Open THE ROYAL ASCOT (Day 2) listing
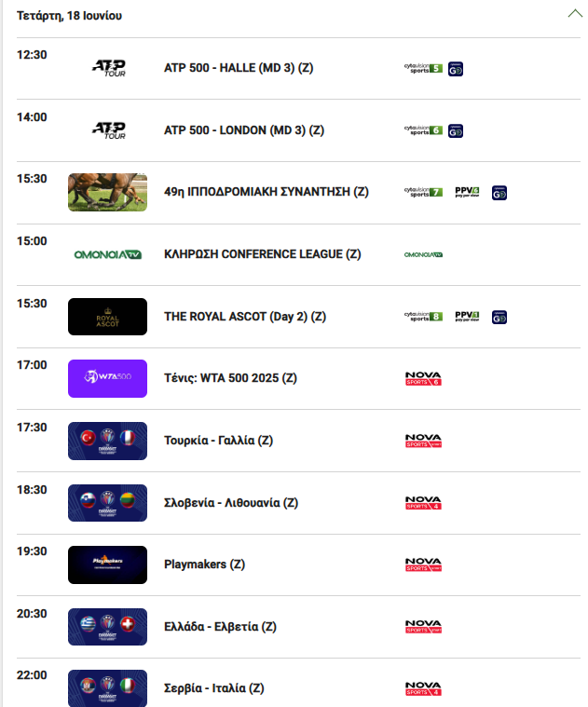This screenshot has width=588, height=707. tap(245, 317)
